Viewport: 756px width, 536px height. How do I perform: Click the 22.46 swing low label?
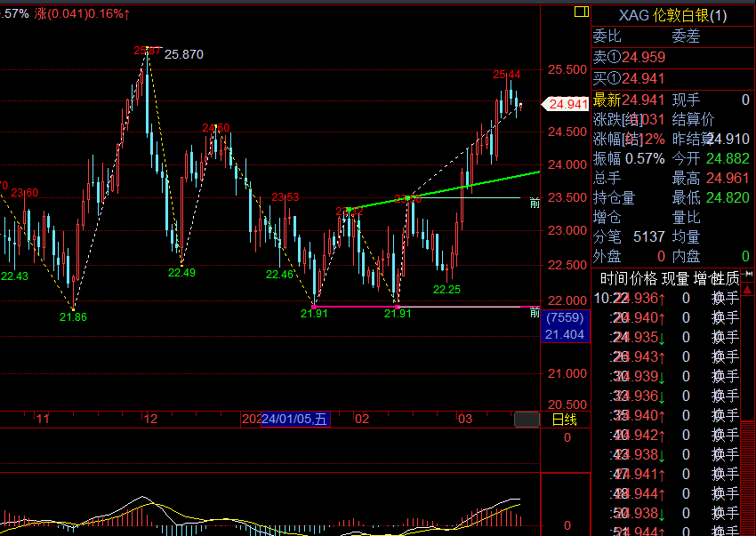tap(279, 275)
